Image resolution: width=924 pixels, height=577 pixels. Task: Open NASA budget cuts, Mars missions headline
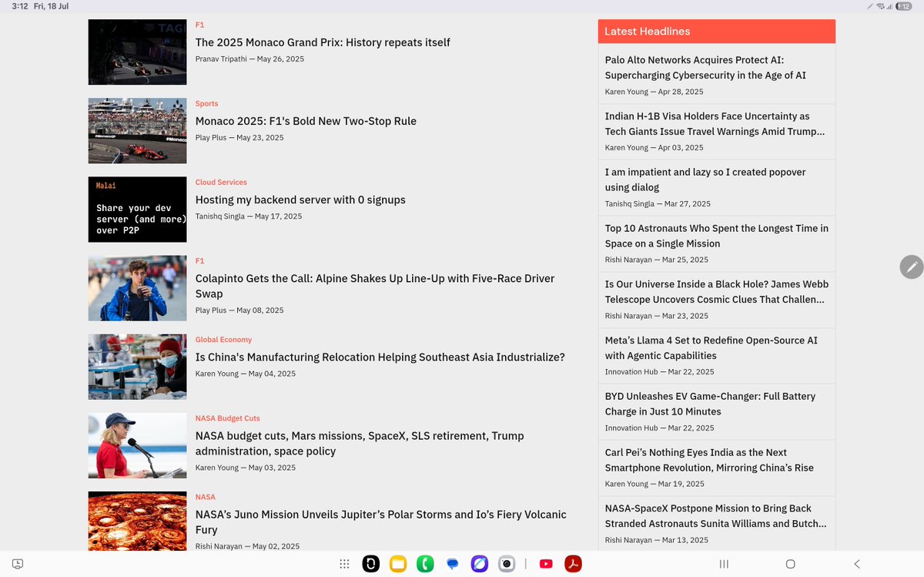click(360, 443)
